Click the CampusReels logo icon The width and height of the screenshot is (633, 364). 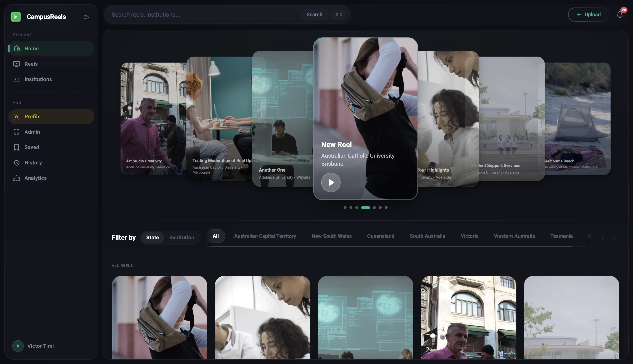point(16,17)
